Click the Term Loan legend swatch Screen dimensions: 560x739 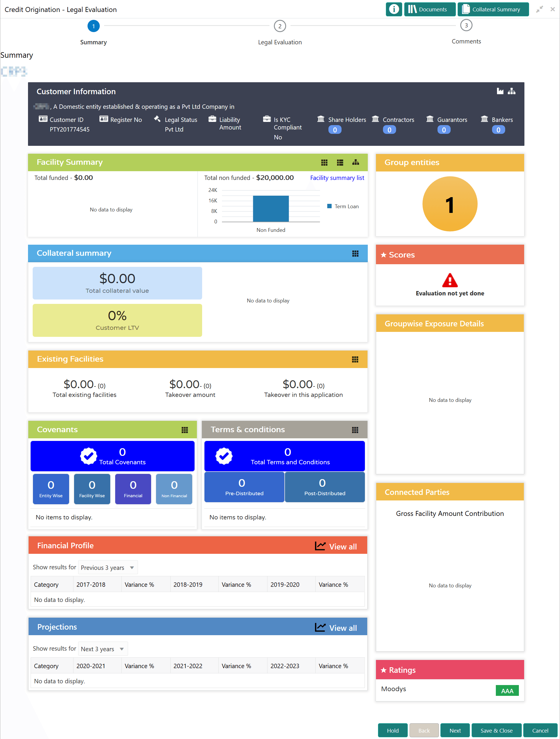click(x=329, y=206)
